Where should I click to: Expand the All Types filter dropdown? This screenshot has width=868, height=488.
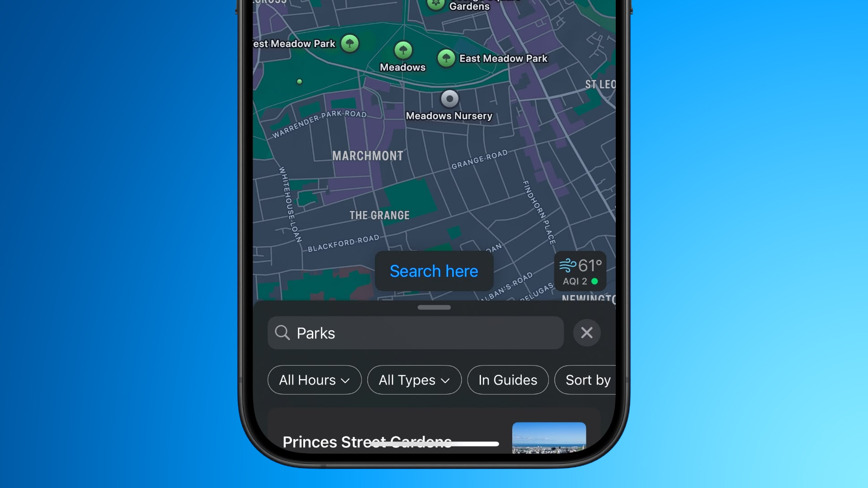point(414,380)
